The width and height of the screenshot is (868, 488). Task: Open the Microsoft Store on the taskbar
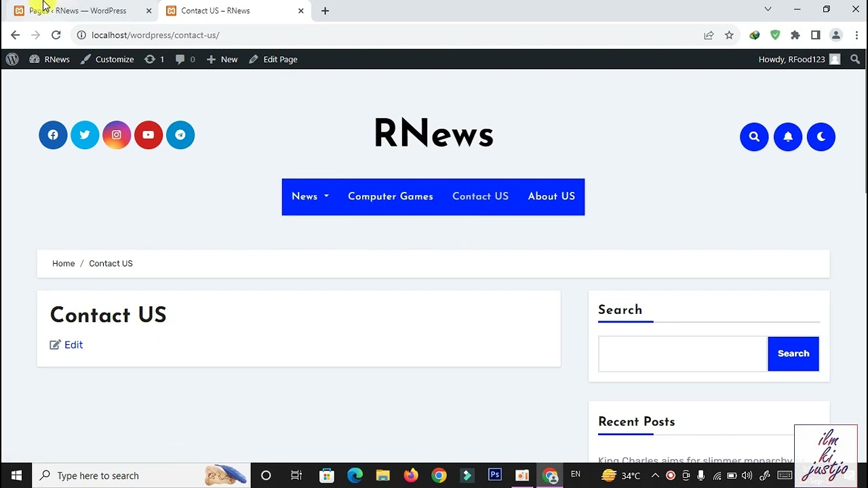point(327,476)
